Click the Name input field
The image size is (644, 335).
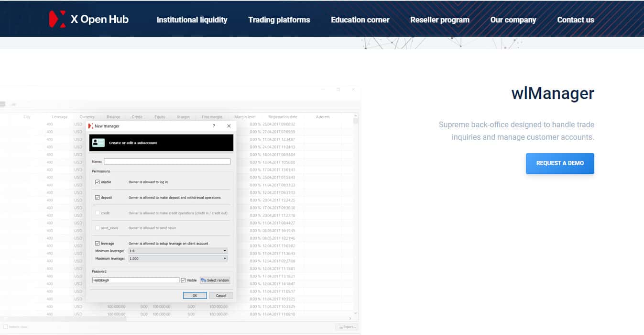click(167, 162)
